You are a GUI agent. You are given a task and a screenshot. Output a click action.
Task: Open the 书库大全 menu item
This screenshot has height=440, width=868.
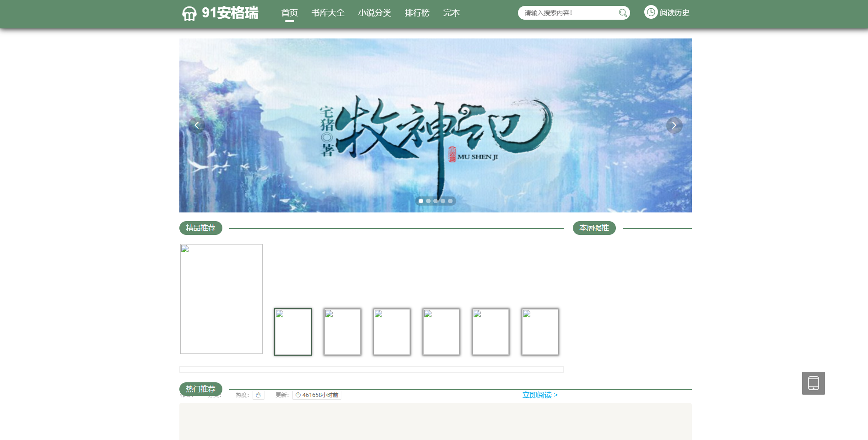328,13
